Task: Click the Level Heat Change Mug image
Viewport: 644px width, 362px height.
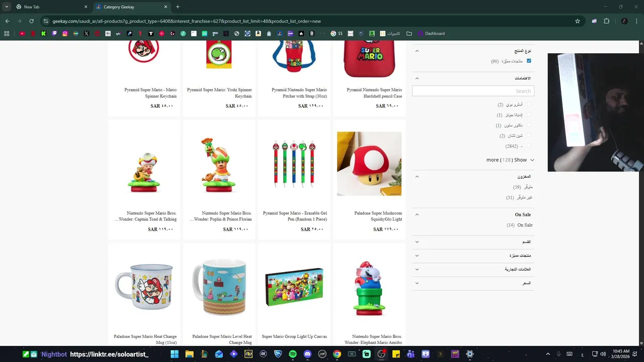Action: pos(219,287)
